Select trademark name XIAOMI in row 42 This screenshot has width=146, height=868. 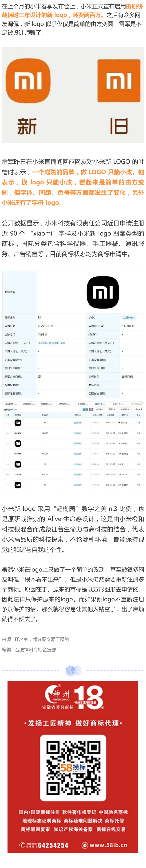[45, 433]
